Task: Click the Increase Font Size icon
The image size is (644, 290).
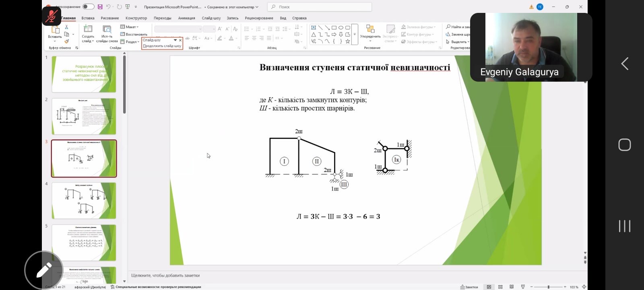Action: [220, 29]
